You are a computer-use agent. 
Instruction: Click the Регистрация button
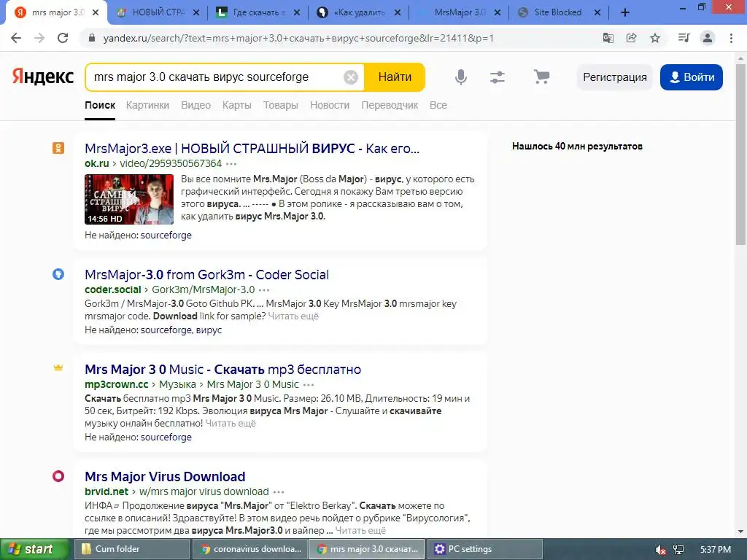(x=615, y=77)
